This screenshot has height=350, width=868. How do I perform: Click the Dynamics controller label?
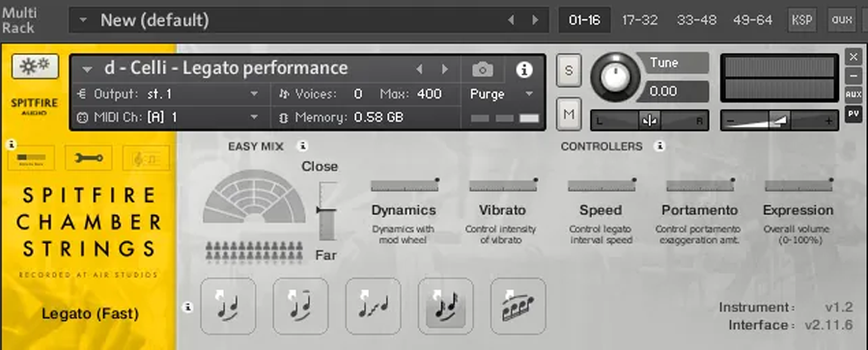404,210
